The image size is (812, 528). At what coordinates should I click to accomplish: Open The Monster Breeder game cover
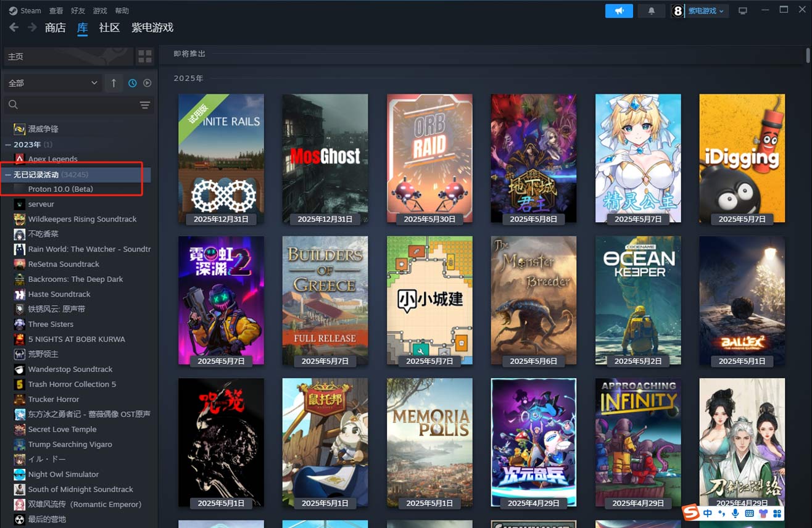534,300
